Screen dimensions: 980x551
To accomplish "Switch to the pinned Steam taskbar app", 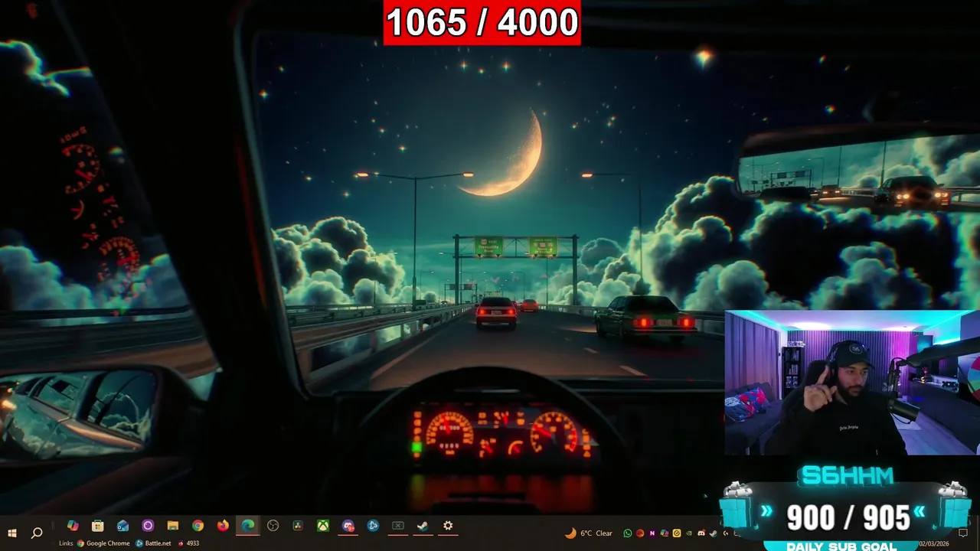I will tap(423, 526).
